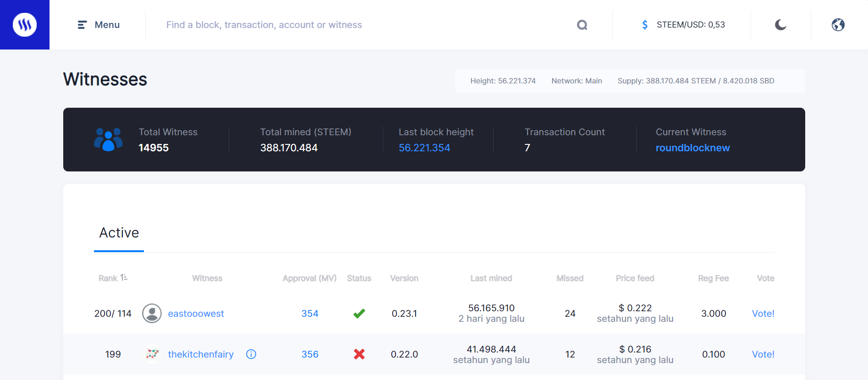Click the Supply STEEM / SBD text
The width and height of the screenshot is (868, 380).
[x=696, y=81]
